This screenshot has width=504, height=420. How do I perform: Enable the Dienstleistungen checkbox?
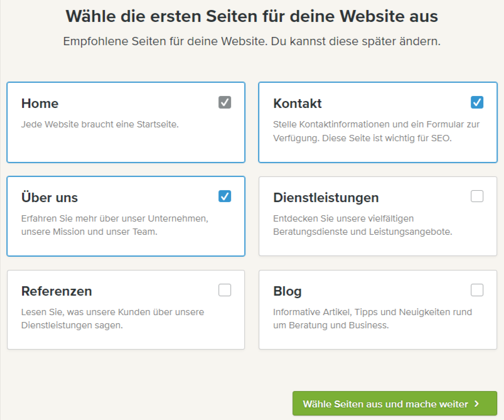click(476, 196)
